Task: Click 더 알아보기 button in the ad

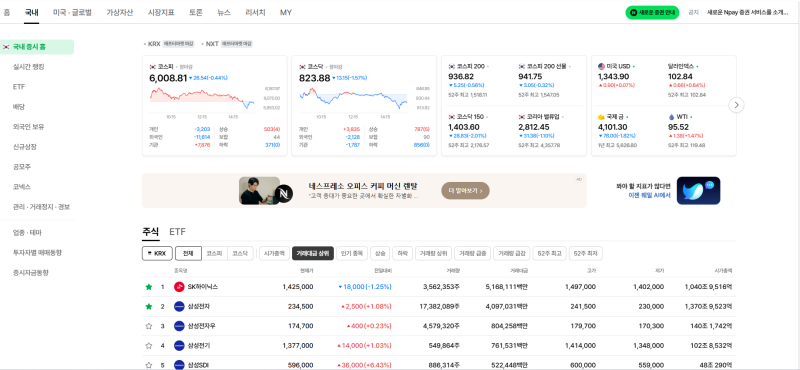Action: 465,191
